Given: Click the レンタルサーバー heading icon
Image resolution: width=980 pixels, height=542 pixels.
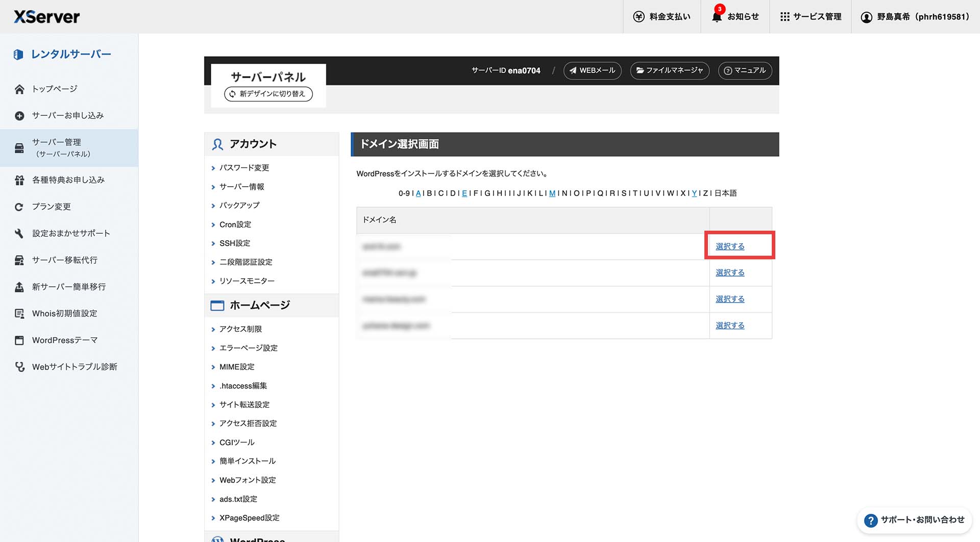Looking at the screenshot, I should pyautogui.click(x=18, y=55).
